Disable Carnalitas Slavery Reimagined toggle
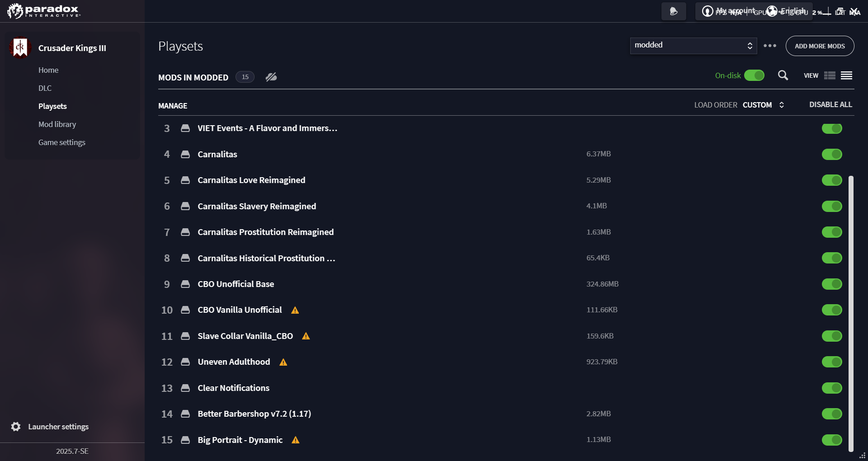This screenshot has height=461, width=868. (832, 206)
